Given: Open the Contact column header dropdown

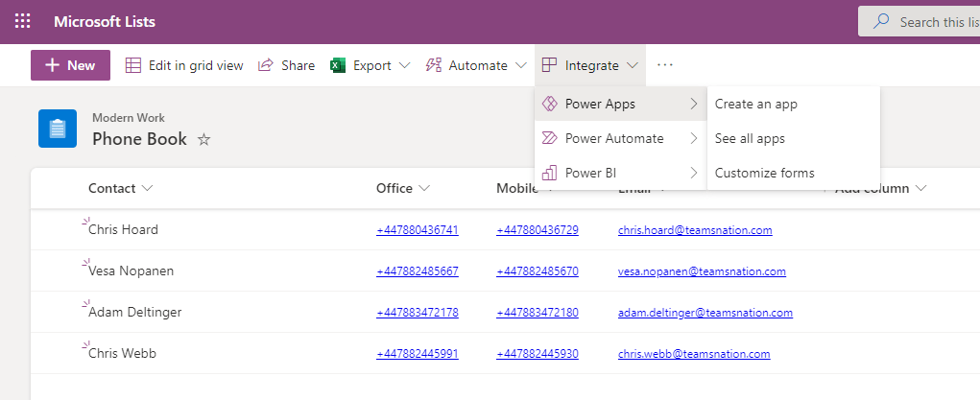Looking at the screenshot, I should pos(147,188).
